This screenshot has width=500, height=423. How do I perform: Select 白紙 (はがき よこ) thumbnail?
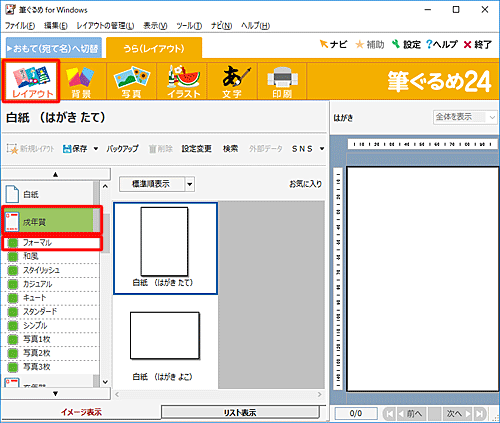pyautogui.click(x=165, y=342)
